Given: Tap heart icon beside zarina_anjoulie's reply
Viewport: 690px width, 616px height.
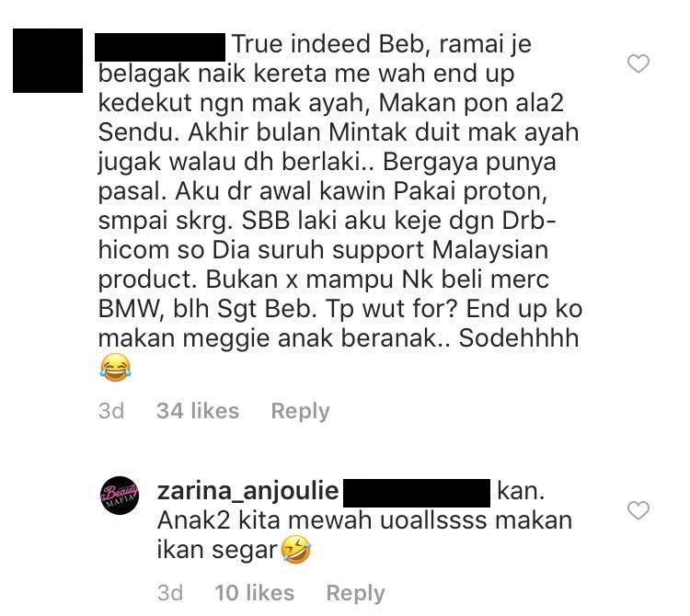Looking at the screenshot, I should (x=638, y=510).
